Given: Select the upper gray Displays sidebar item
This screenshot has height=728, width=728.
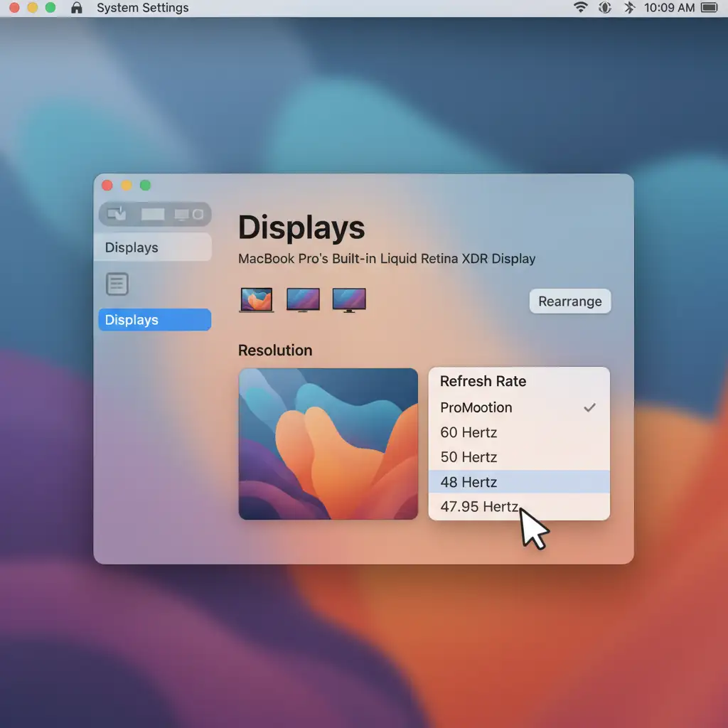Looking at the screenshot, I should [x=154, y=247].
